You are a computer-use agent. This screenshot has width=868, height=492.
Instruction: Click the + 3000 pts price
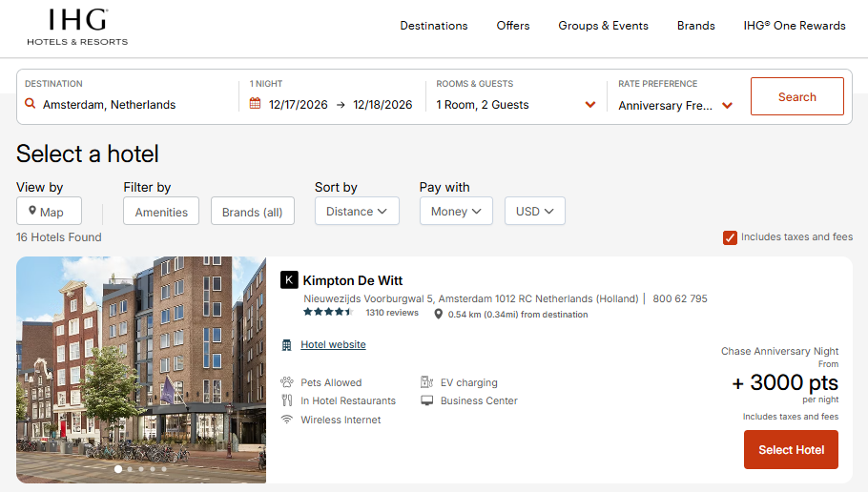785,382
